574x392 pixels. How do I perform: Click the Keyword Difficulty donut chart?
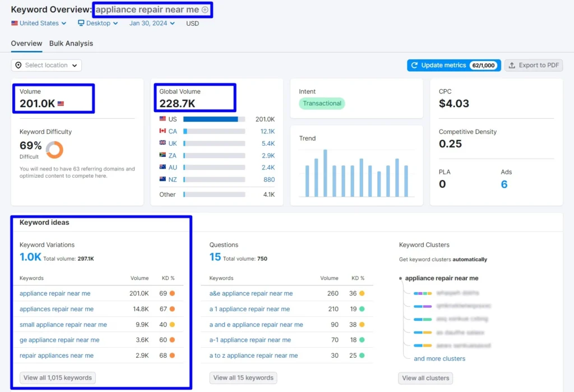tap(54, 150)
